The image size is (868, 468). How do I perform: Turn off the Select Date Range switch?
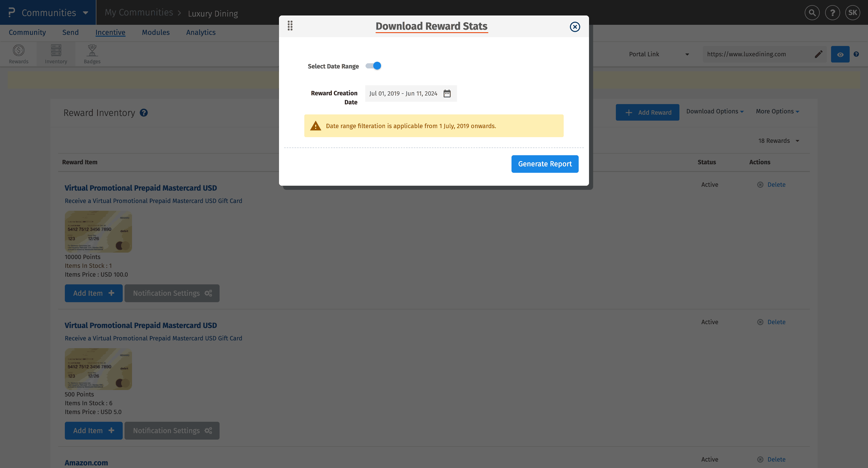(x=373, y=66)
